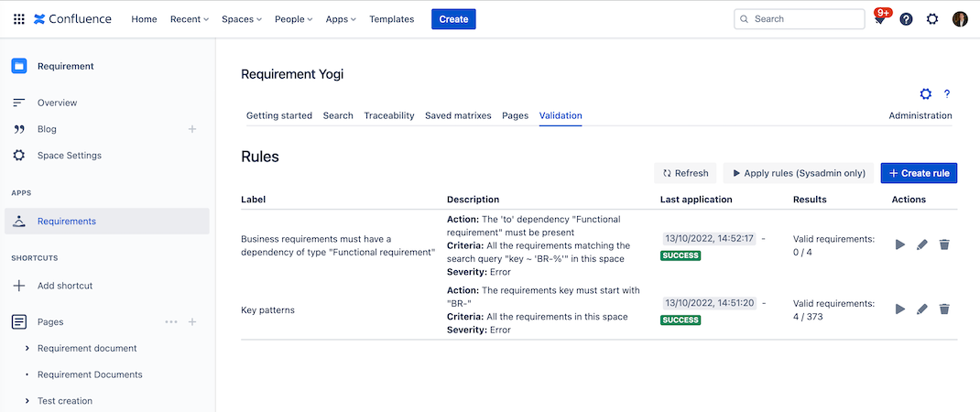Image resolution: width=980 pixels, height=412 pixels.
Task: Click the Blog quote icon
Action: [x=18, y=129]
